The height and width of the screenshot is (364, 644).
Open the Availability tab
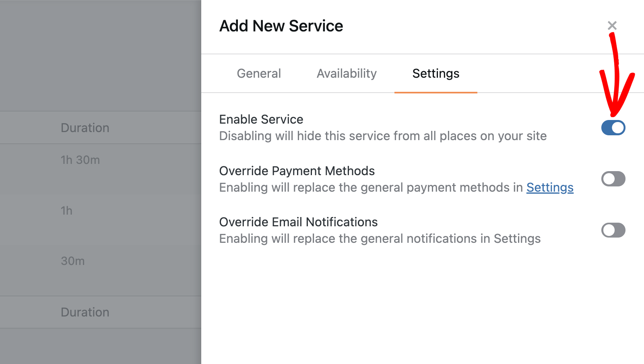tap(346, 73)
